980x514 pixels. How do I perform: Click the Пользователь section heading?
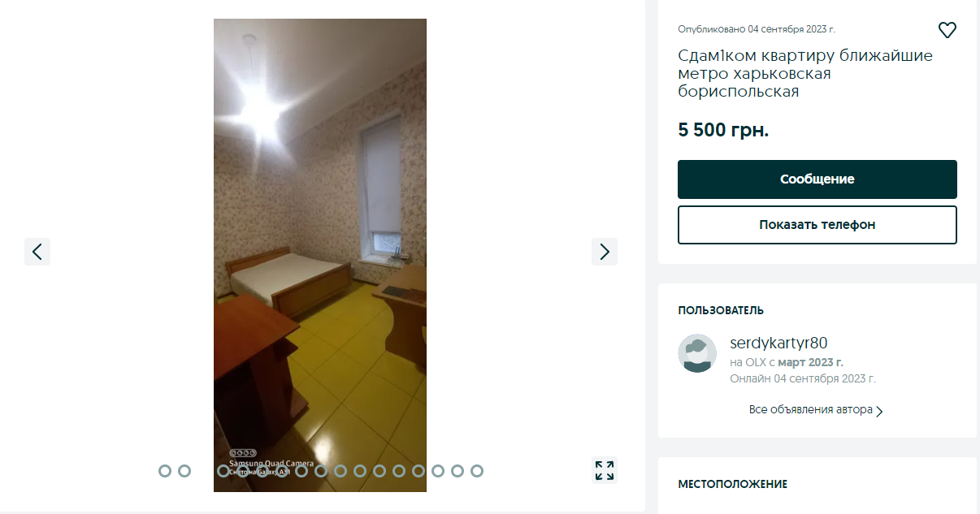721,310
